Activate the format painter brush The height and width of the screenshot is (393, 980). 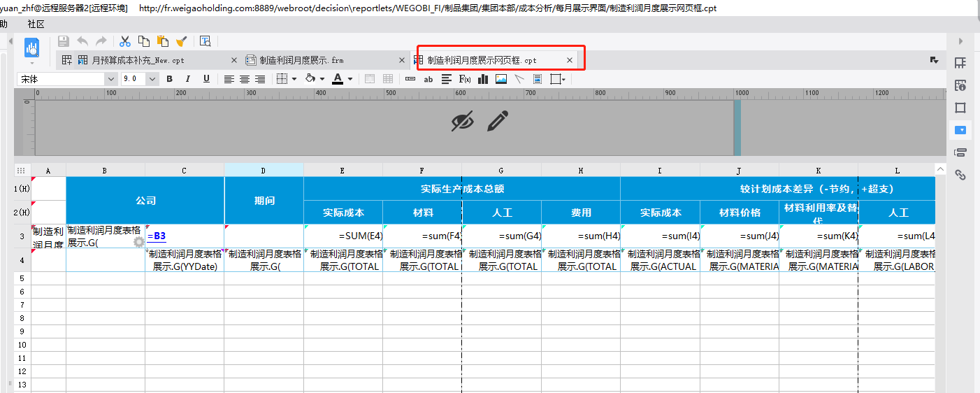click(182, 41)
